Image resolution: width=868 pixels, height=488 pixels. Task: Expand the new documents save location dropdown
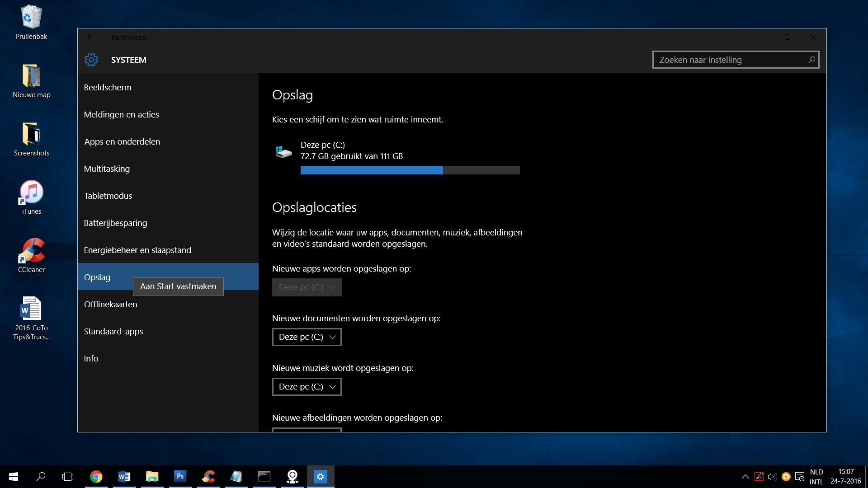click(307, 337)
